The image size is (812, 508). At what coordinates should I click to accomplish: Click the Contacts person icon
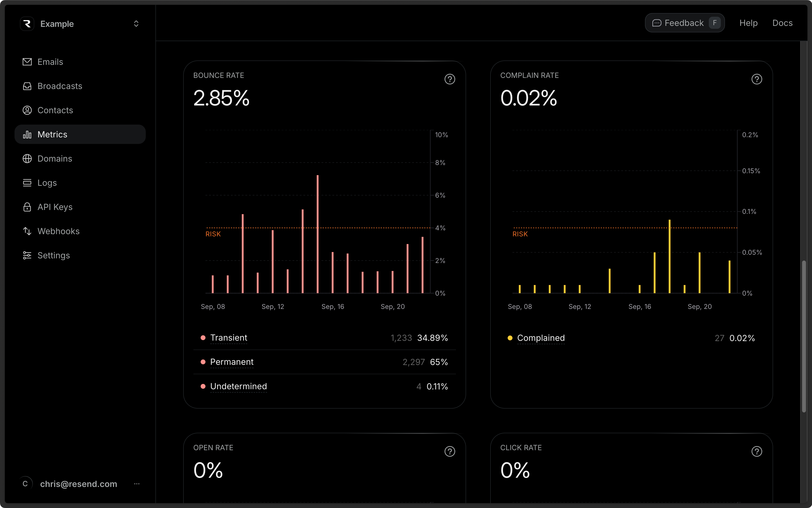point(27,110)
